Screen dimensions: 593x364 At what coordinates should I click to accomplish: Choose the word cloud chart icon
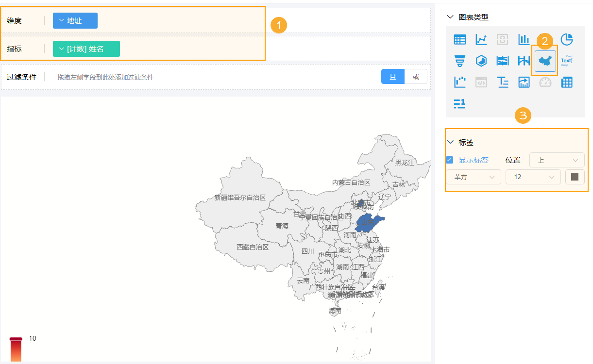click(566, 61)
